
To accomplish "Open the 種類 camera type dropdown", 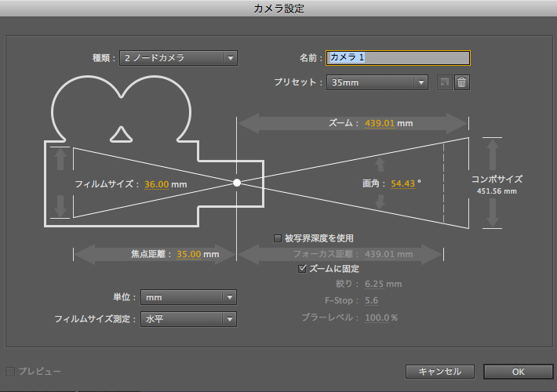I will pos(178,58).
